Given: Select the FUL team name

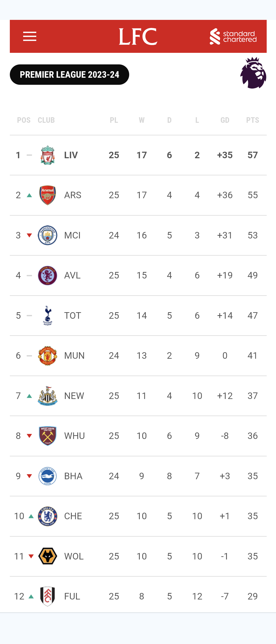Looking at the screenshot, I should coord(72,596).
